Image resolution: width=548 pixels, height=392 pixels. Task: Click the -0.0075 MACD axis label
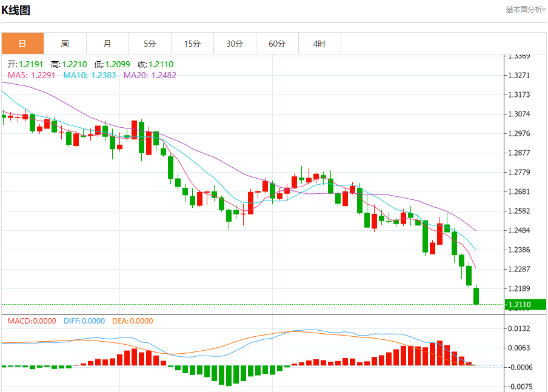[519, 387]
